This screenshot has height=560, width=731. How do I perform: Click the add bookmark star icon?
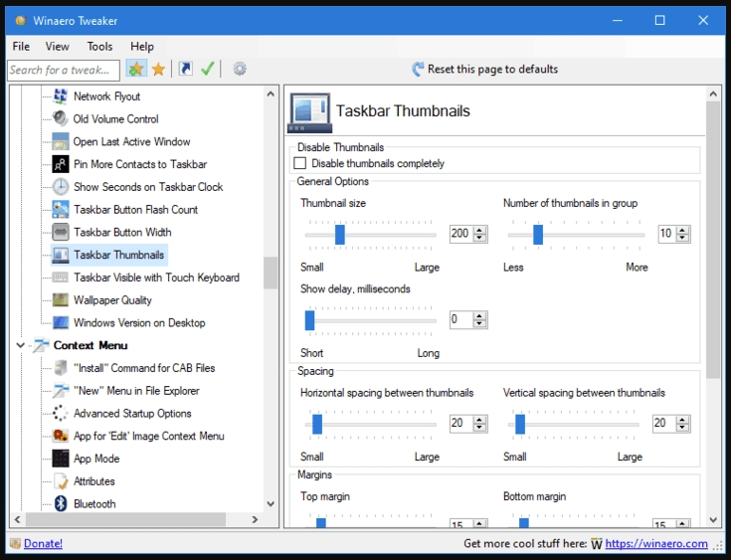point(136,70)
